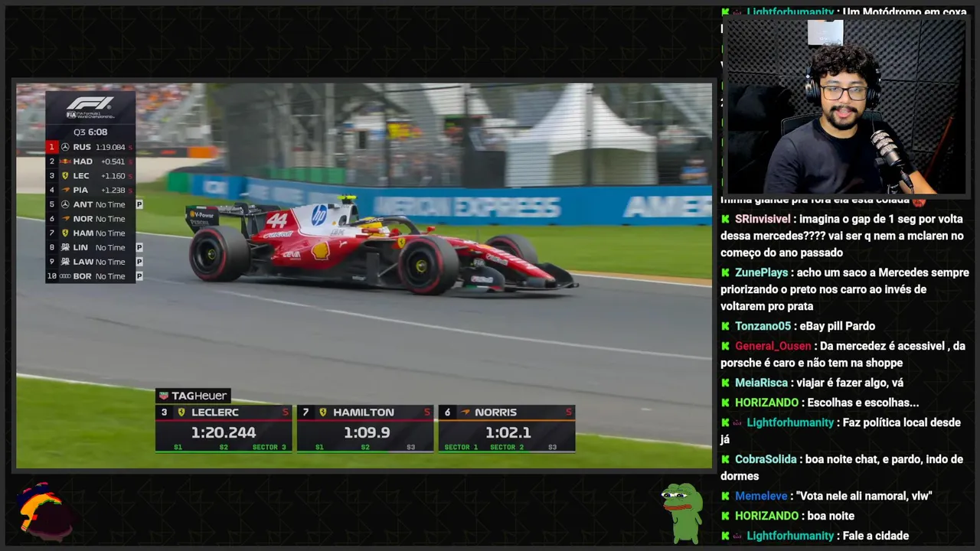980x551 pixels.
Task: Click the Kick badge beside ZunePlays
Action: pyautogui.click(x=725, y=272)
